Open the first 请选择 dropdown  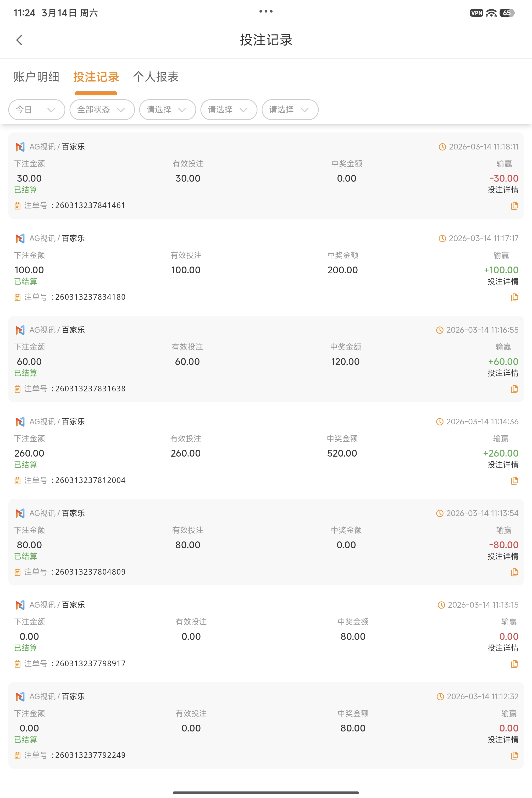167,110
